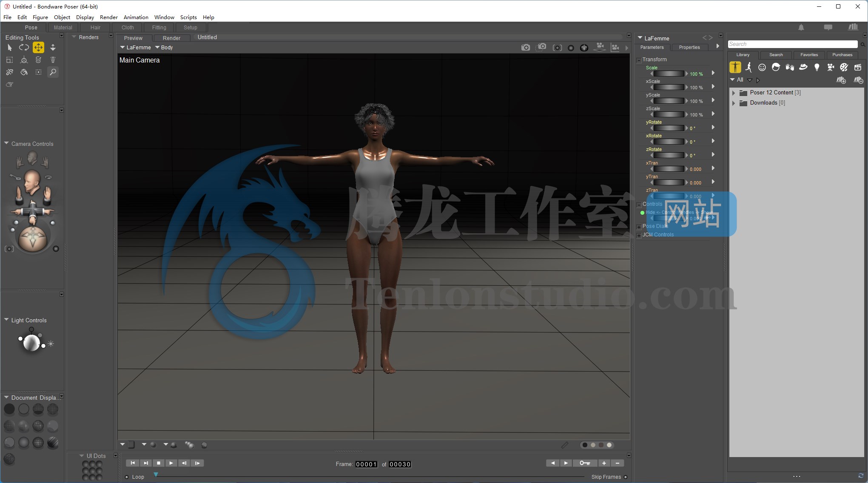Screen dimensions: 868x483
Task: Click the remove keyframe minus button
Action: pyautogui.click(x=617, y=463)
